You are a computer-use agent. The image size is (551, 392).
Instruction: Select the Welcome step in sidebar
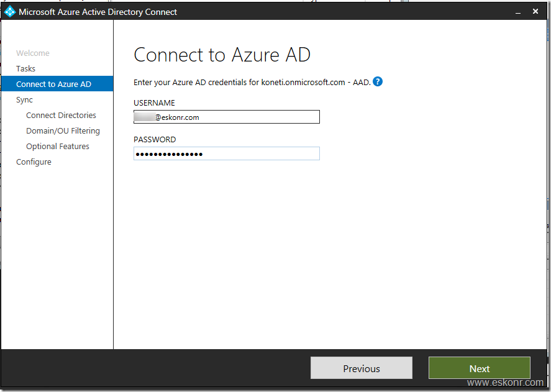(33, 53)
